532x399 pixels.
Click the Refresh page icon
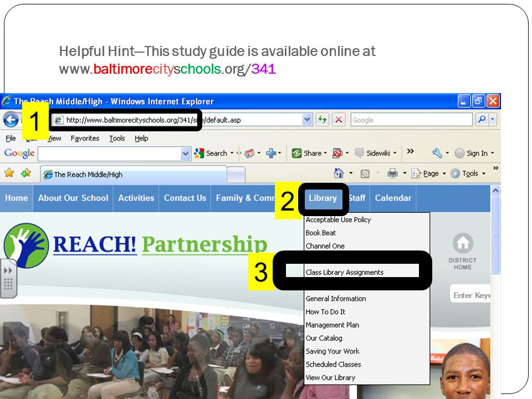click(323, 120)
